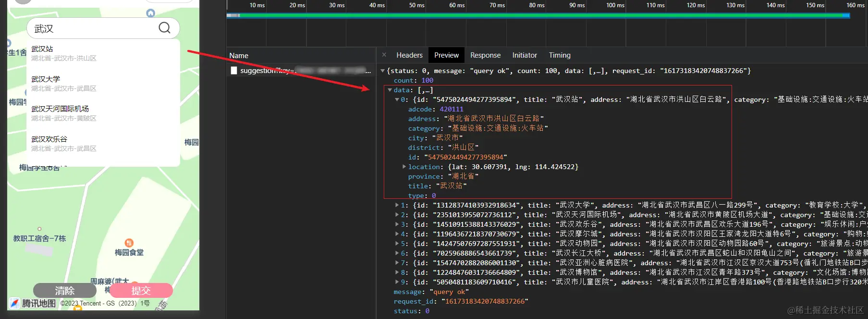Open the Initiator tab
Viewport: 868px width, 319px height.
525,55
